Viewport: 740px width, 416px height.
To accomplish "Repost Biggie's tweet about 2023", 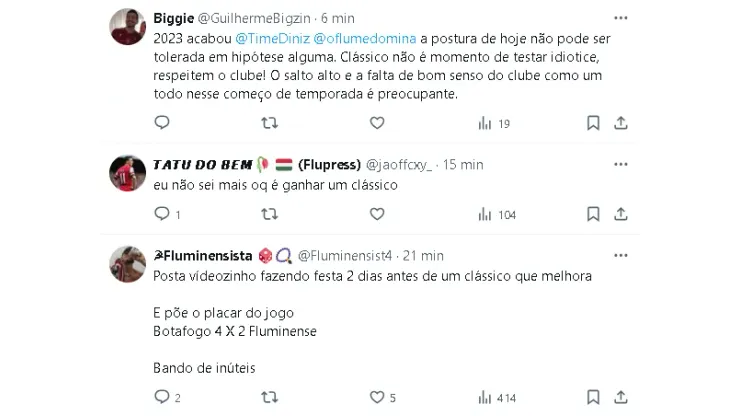I will pyautogui.click(x=270, y=123).
